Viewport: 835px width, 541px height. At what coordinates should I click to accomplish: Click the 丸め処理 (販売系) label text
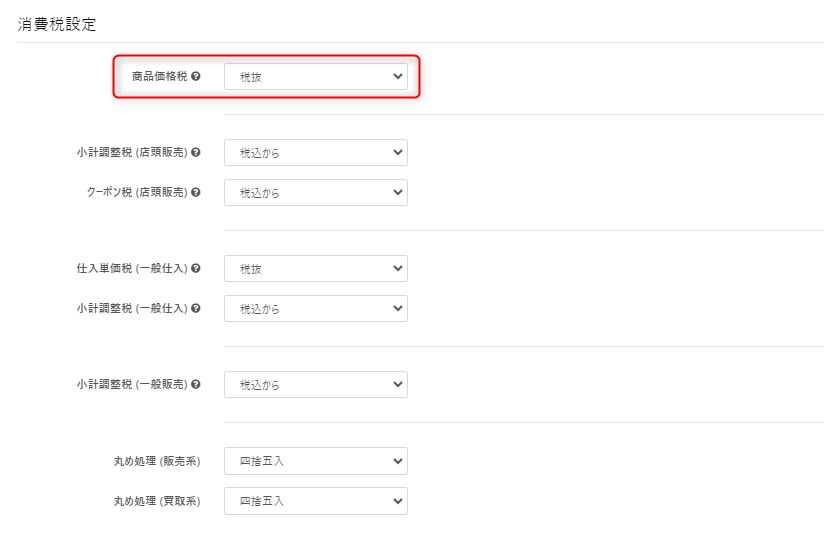point(157,461)
